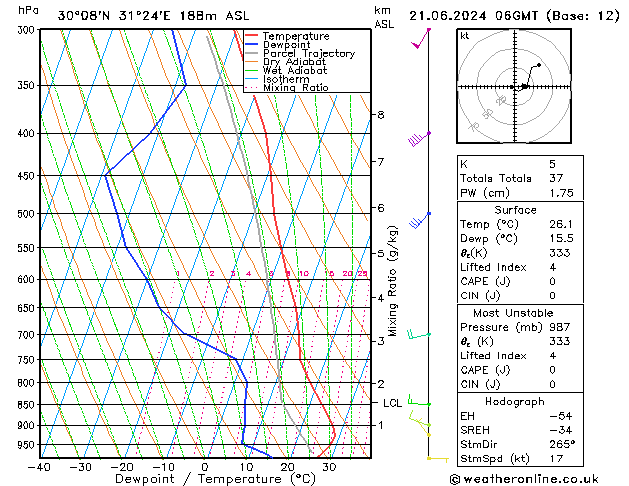Click the StmDir 265° value
The width and height of the screenshot is (629, 486).
coord(562,444)
